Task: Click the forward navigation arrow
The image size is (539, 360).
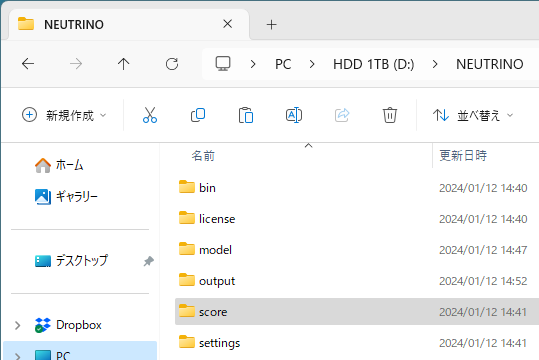Action: pyautogui.click(x=76, y=64)
